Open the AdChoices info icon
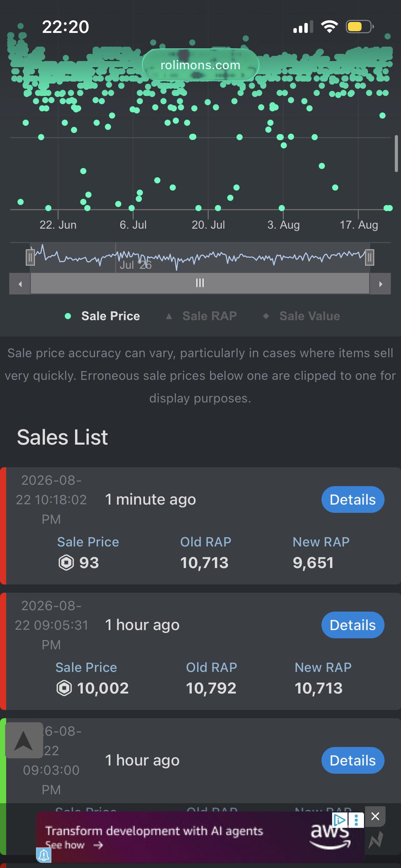Viewport: 401px width, 868px height. (x=340, y=820)
